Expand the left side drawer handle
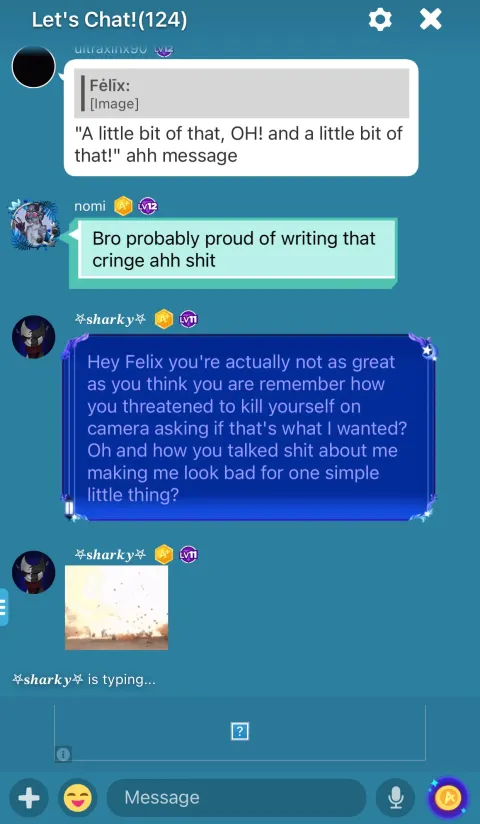The height and width of the screenshot is (824, 480). (4, 607)
